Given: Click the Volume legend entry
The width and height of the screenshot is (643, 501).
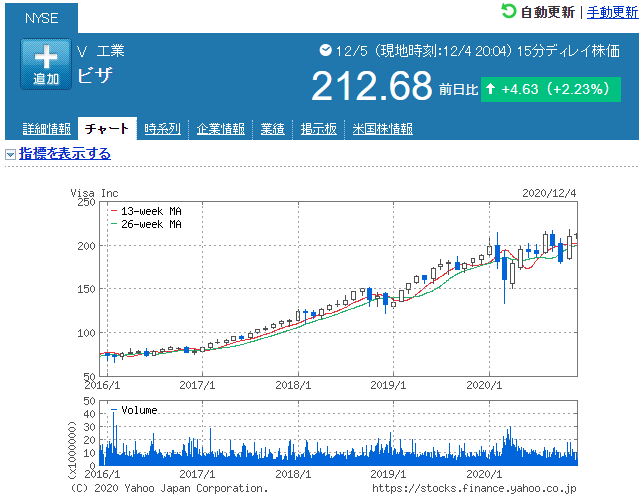Looking at the screenshot, I should tap(134, 410).
